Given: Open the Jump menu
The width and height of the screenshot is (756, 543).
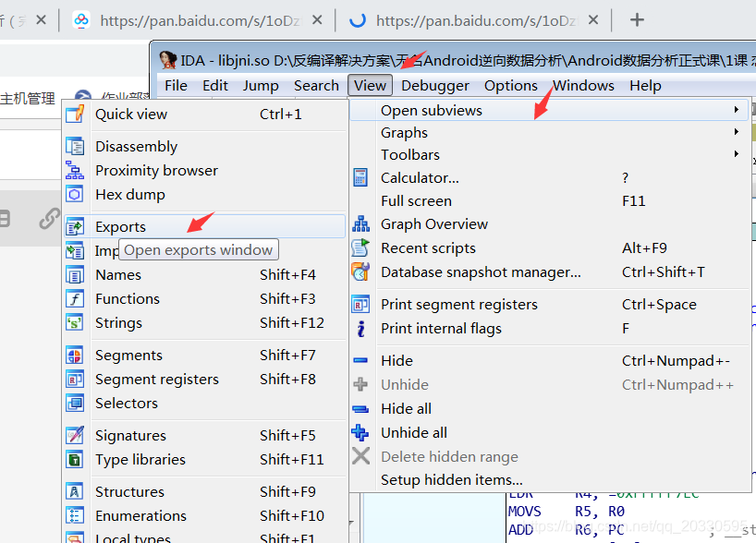Looking at the screenshot, I should [261, 86].
